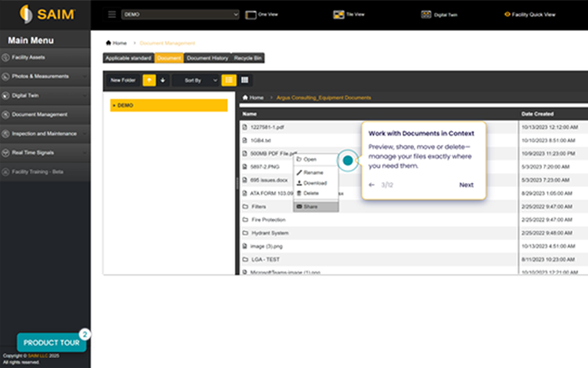The height and width of the screenshot is (368, 588).
Task: Open the DEMO facility dropdown
Action: coord(180,15)
